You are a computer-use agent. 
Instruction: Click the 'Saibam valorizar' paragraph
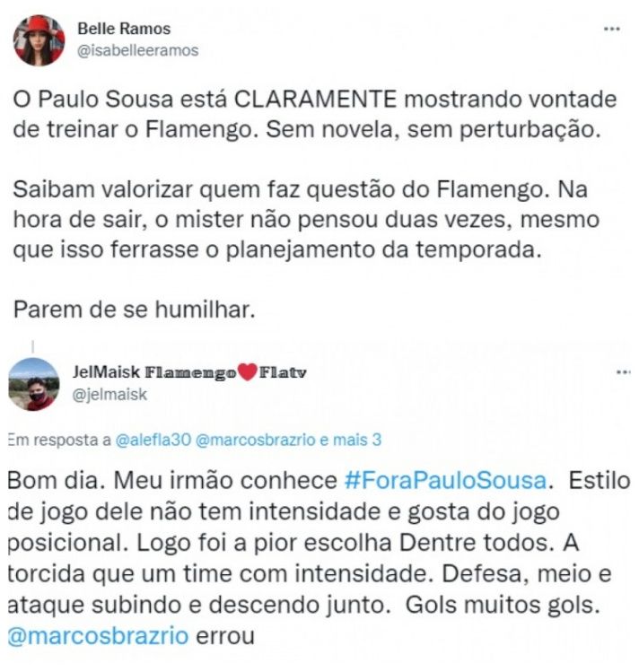click(306, 220)
